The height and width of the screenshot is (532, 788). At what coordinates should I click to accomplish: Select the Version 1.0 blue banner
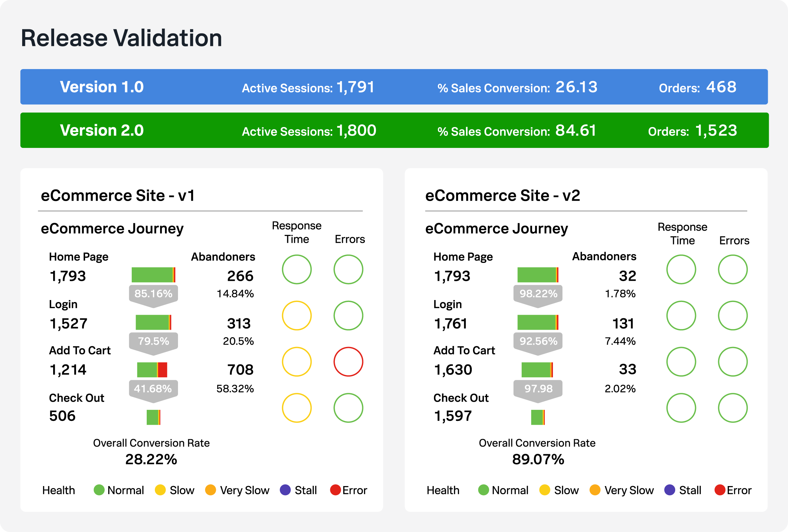[394, 87]
